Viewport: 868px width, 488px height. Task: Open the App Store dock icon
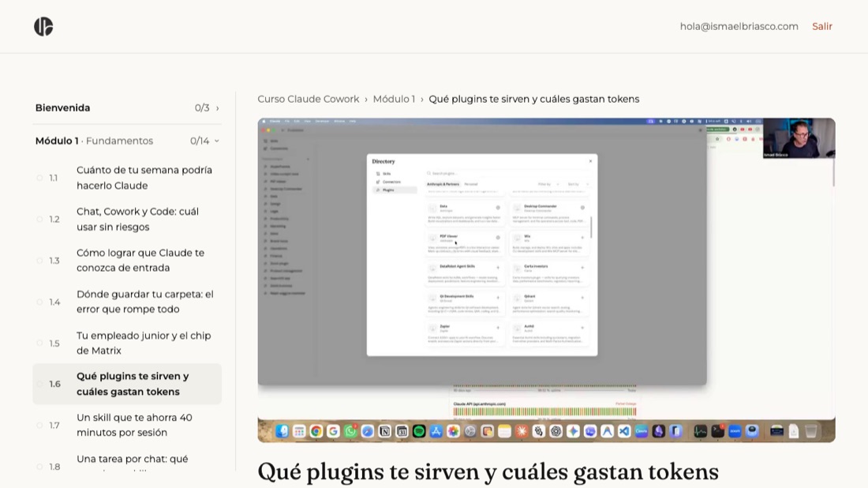[x=436, y=431]
